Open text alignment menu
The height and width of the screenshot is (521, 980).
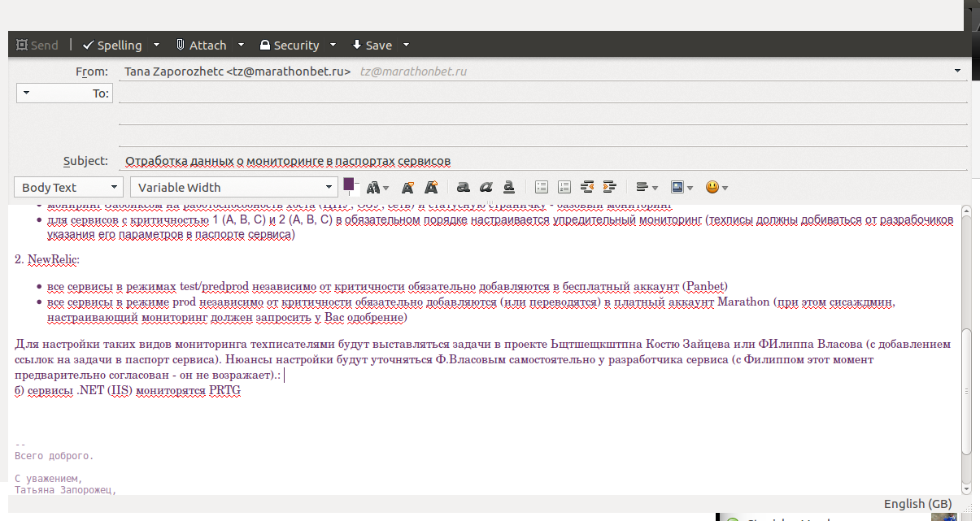point(647,187)
